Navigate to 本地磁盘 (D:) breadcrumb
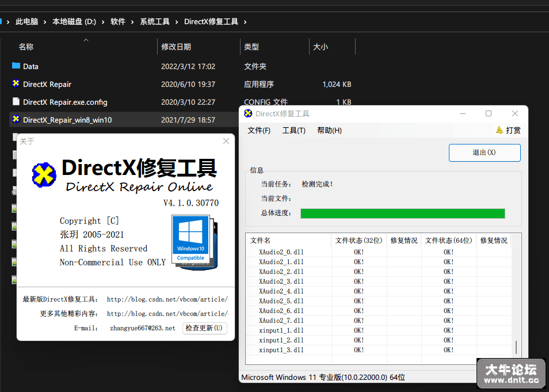The height and width of the screenshot is (392, 549). pos(74,22)
